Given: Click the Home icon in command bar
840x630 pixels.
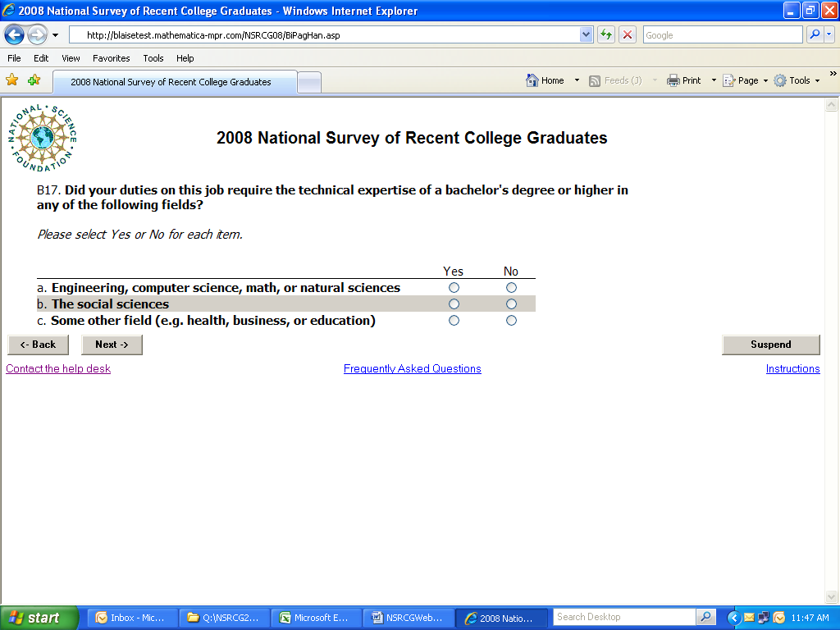Looking at the screenshot, I should pos(545,80).
